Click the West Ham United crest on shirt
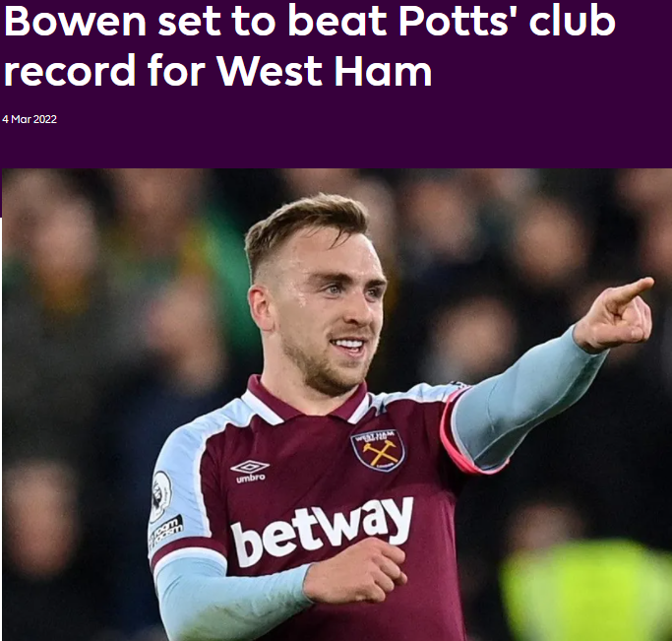This screenshot has height=641, width=672. (378, 449)
